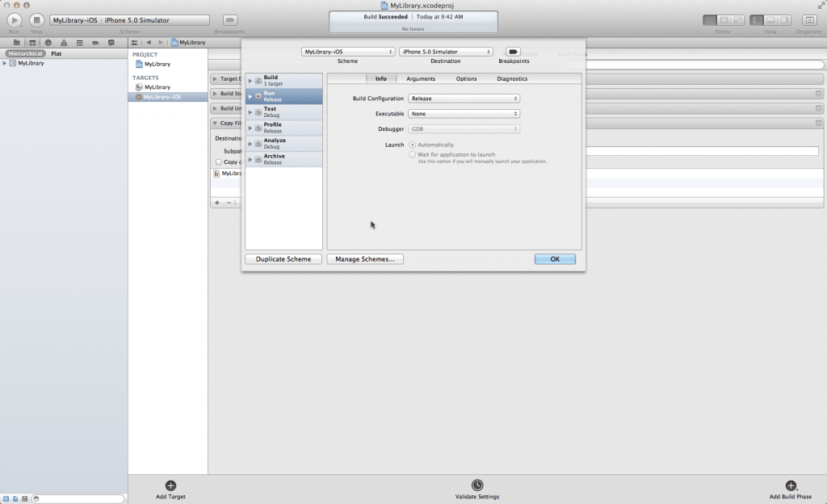The image size is (827, 504).
Task: Select the Assistant editor button
Action: [724, 20]
